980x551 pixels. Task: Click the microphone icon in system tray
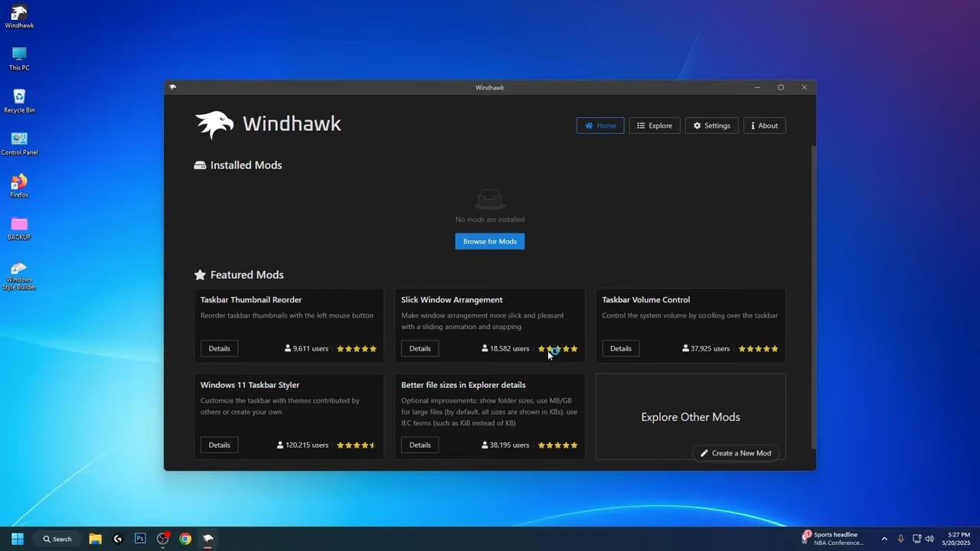[x=900, y=539]
